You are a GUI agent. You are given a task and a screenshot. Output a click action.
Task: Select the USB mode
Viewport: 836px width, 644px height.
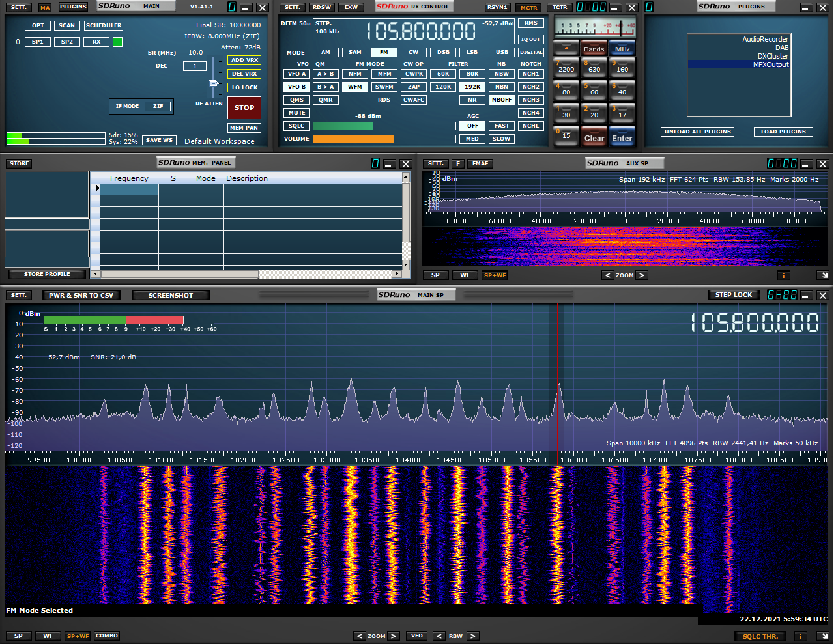coord(501,52)
